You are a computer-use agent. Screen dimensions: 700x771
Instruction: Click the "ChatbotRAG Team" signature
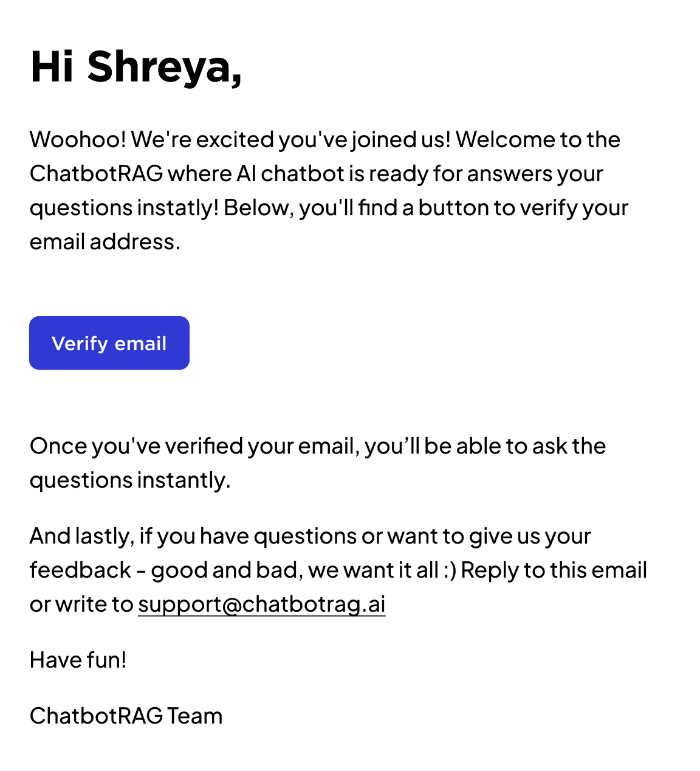126,716
